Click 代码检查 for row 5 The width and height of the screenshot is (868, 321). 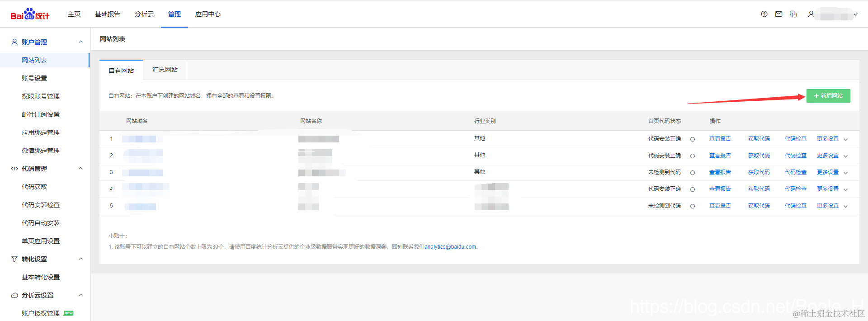(796, 206)
